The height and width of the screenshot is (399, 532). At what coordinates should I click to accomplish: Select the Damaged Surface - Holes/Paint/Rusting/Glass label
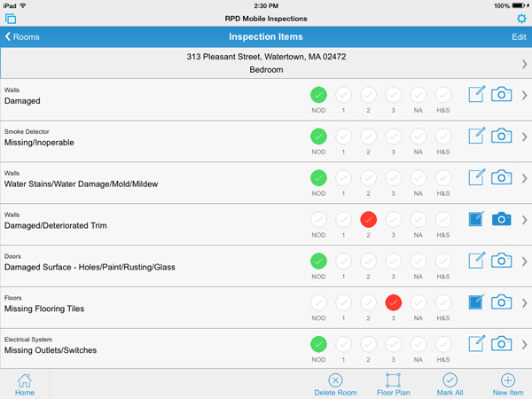pyautogui.click(x=90, y=267)
